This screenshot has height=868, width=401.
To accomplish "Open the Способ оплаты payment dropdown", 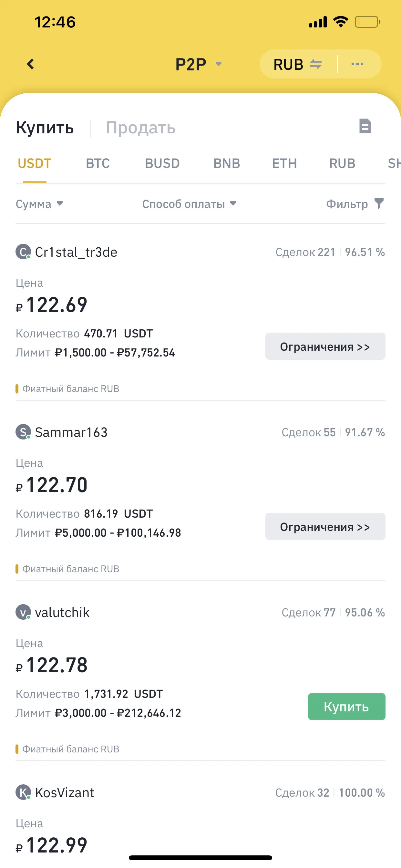I will point(190,204).
